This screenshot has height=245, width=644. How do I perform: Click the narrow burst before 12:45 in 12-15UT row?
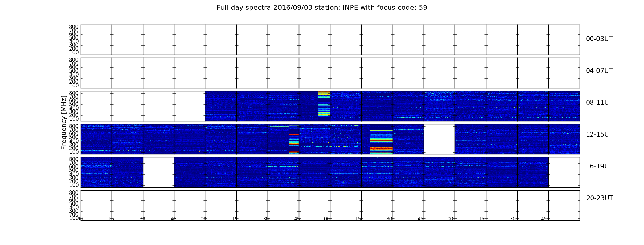[x=293, y=139]
